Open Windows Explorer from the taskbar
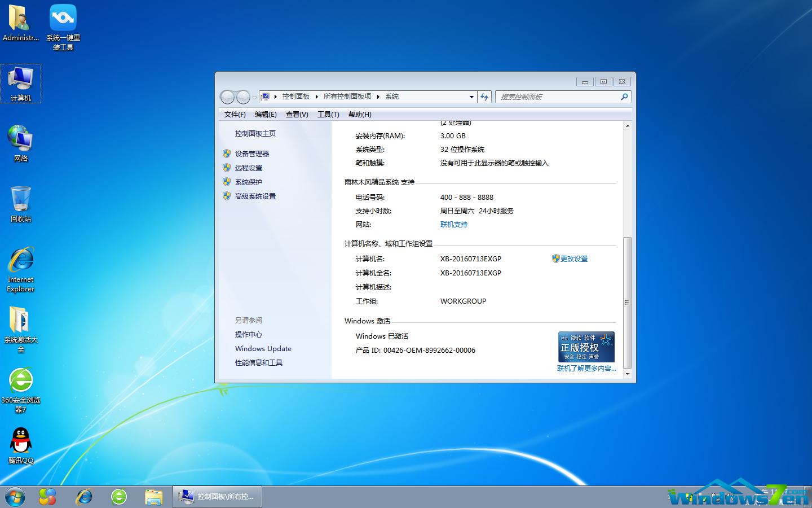Viewport: 812px width, 508px height. click(154, 497)
